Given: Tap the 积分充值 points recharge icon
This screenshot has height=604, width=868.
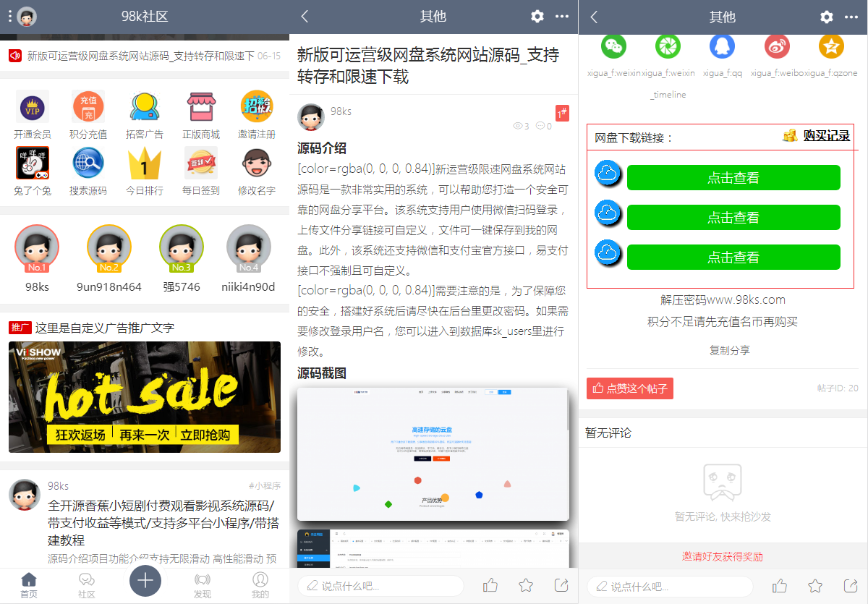Looking at the screenshot, I should [88, 107].
